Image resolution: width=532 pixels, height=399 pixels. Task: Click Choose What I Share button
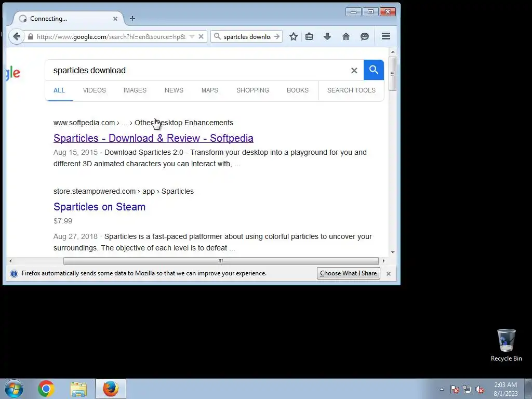pos(348,273)
